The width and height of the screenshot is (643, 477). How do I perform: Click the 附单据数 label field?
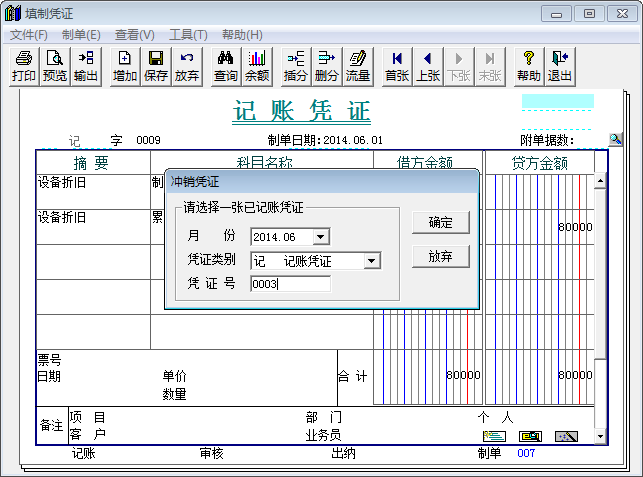tap(547, 140)
